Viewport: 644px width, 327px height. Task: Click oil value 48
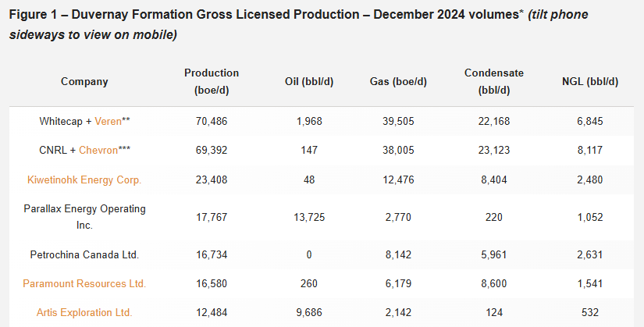(309, 180)
